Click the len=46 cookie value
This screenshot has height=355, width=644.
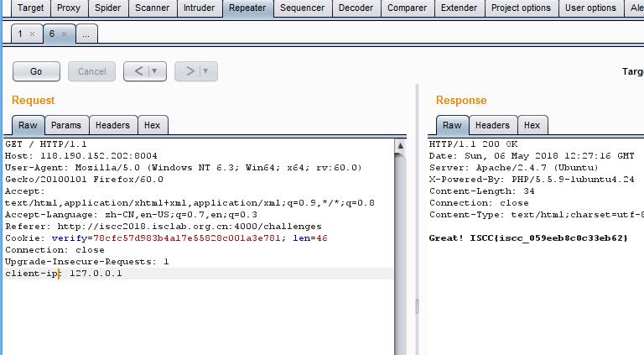point(310,238)
